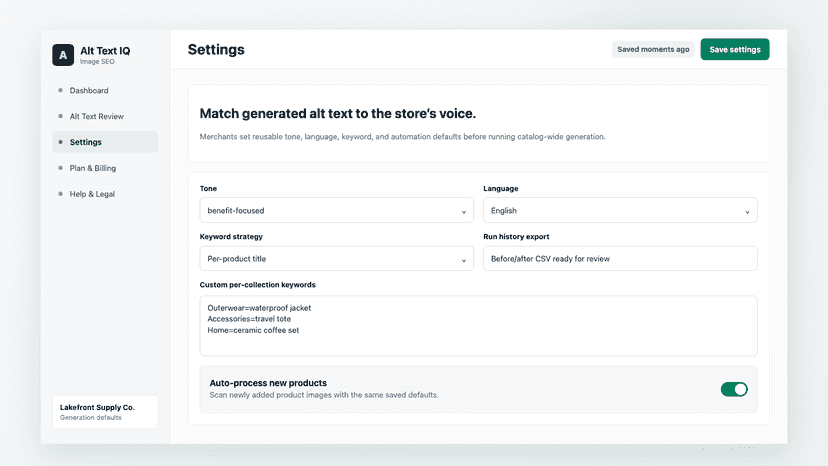Go to Alt Text Review
Image resolution: width=828 pixels, height=466 pixels.
click(105, 116)
